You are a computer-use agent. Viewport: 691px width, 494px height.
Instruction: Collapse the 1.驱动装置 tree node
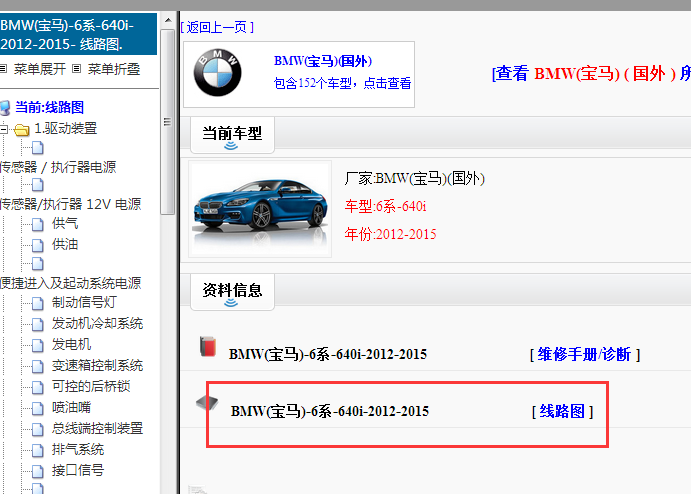(3, 129)
